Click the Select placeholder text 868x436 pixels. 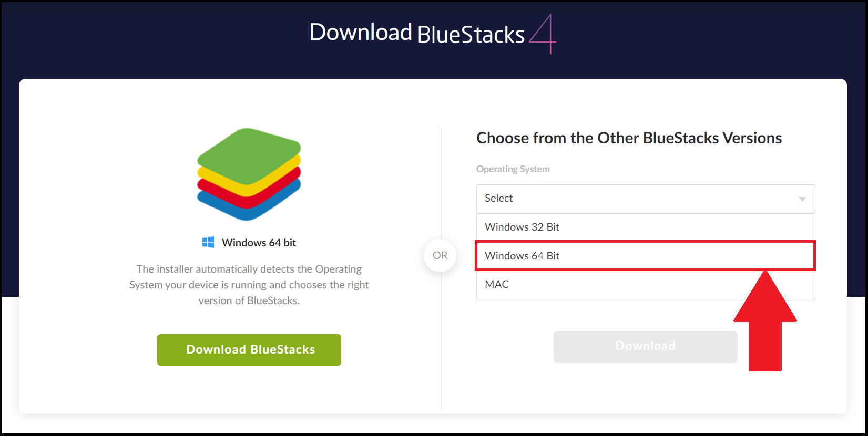pos(498,198)
